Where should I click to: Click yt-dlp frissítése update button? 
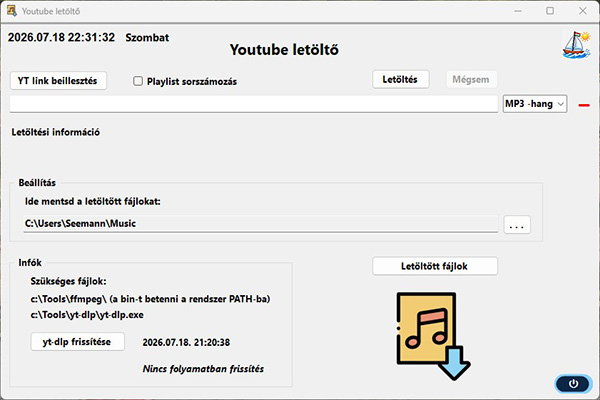[x=77, y=342]
